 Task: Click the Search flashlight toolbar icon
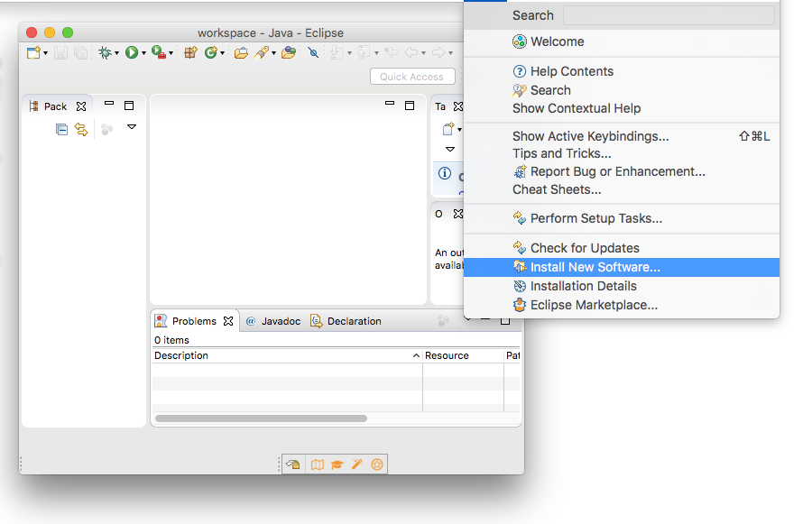pos(262,53)
